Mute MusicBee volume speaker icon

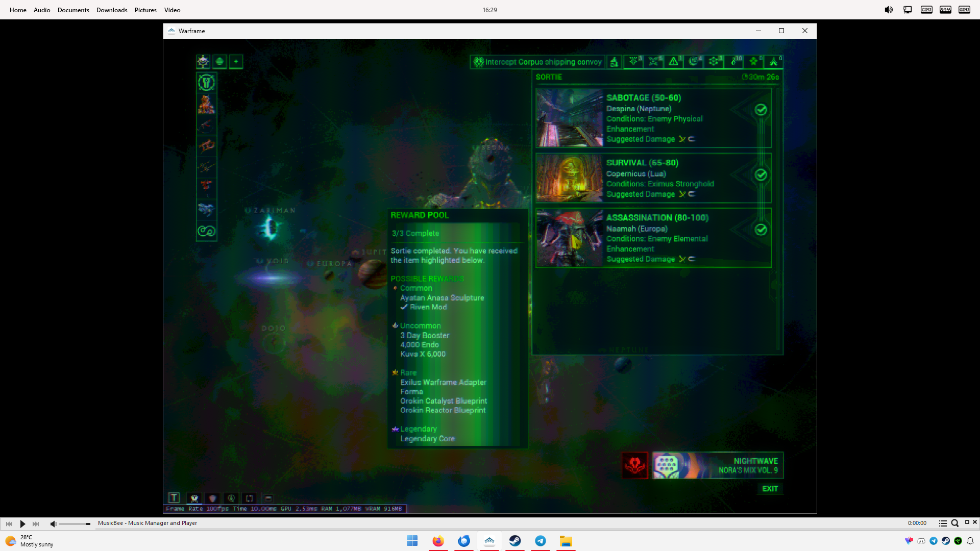tap(53, 523)
